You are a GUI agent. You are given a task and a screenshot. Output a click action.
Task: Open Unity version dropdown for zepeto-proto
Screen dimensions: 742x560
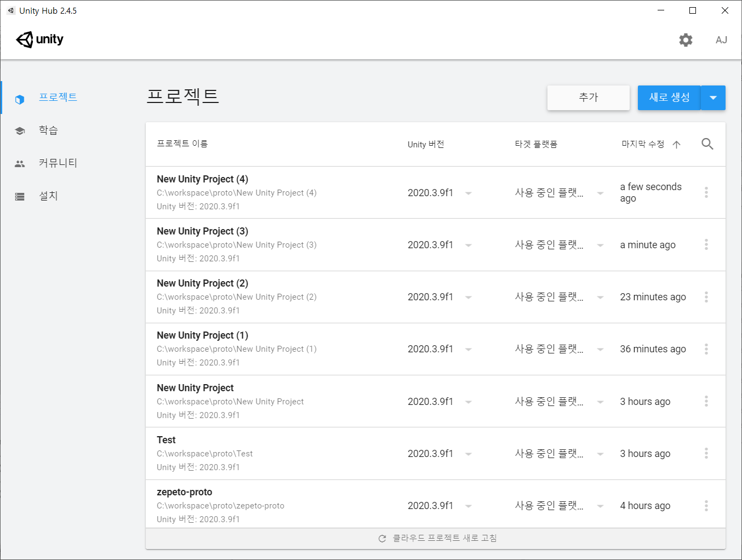point(469,506)
